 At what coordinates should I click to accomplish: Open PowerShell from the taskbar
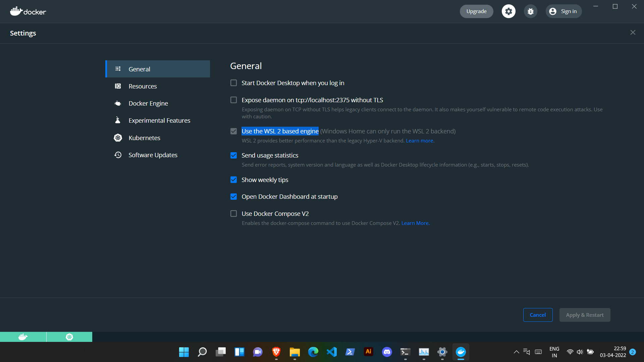pyautogui.click(x=350, y=352)
